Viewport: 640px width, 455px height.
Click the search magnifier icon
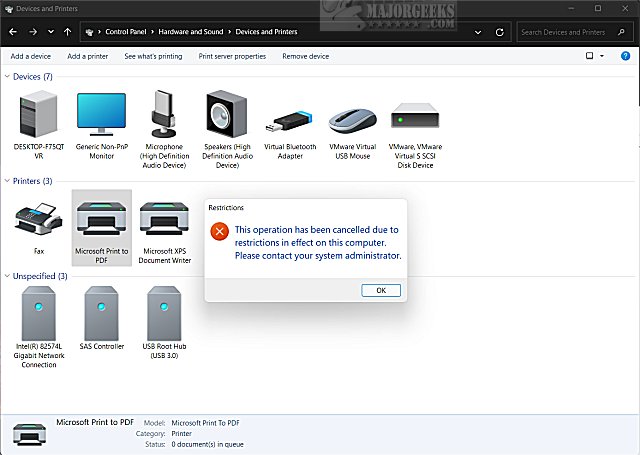pyautogui.click(x=621, y=32)
